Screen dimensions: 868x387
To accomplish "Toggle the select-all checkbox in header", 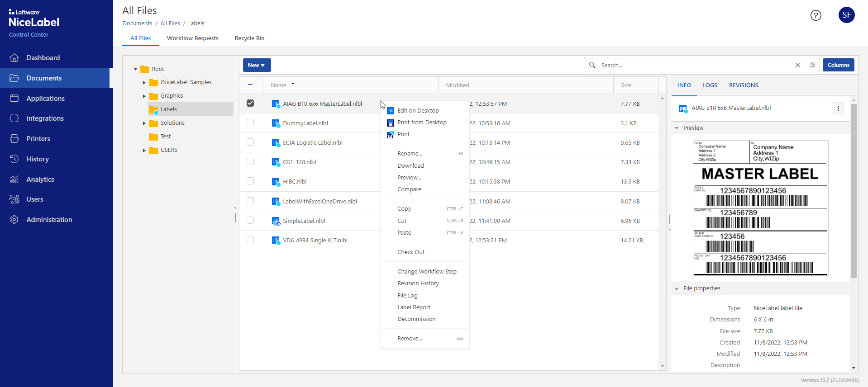I will click(250, 85).
